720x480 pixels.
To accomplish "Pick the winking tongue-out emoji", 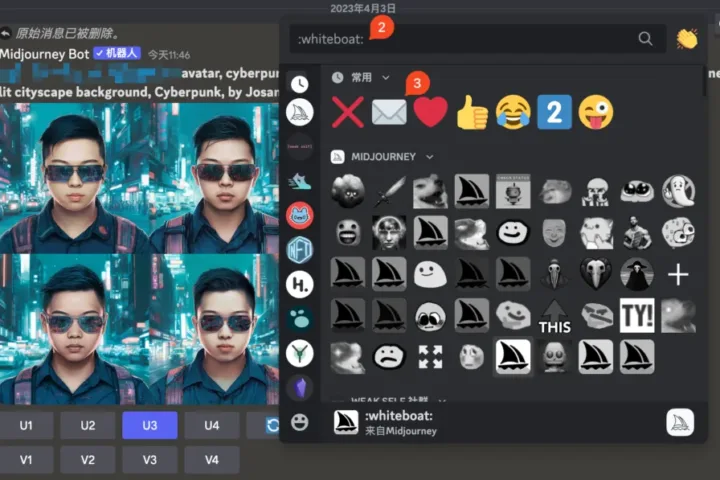I will click(x=596, y=112).
